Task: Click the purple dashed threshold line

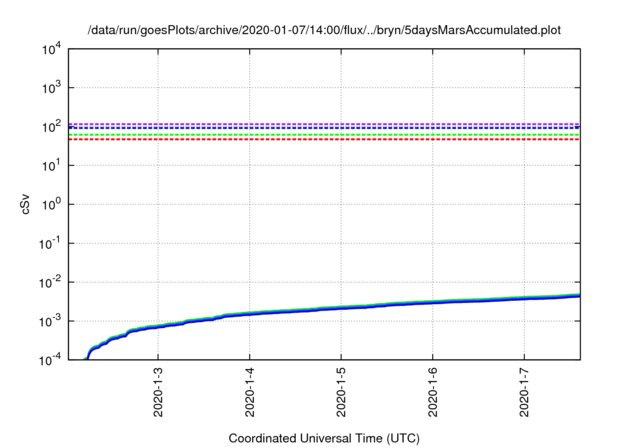Action: coord(324,124)
